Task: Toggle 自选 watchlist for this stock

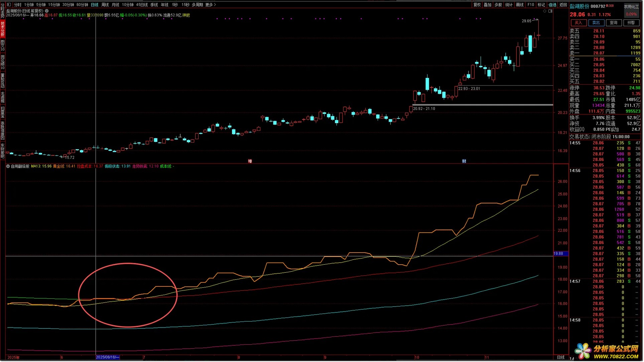Action: (552, 5)
